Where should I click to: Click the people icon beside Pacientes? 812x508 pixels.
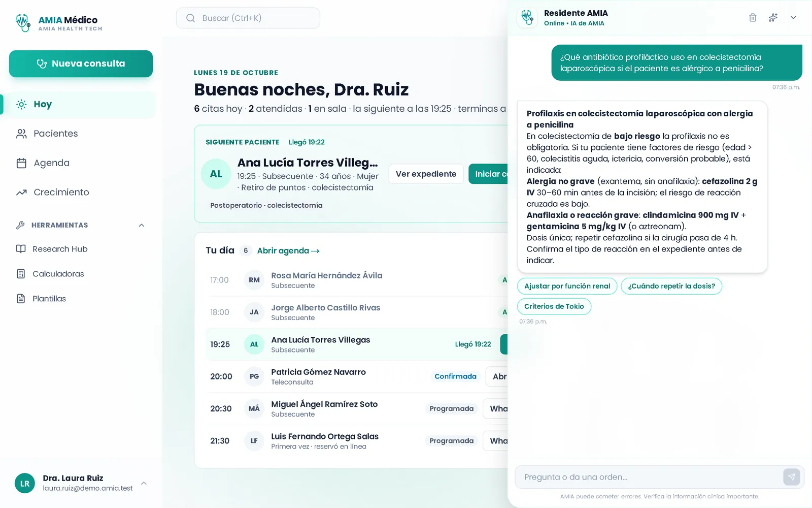(x=21, y=134)
